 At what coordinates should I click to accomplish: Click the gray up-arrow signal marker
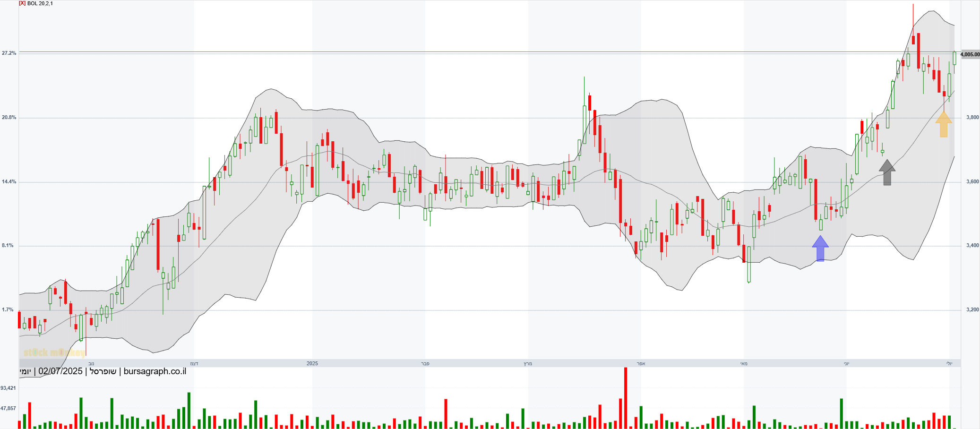[887, 172]
